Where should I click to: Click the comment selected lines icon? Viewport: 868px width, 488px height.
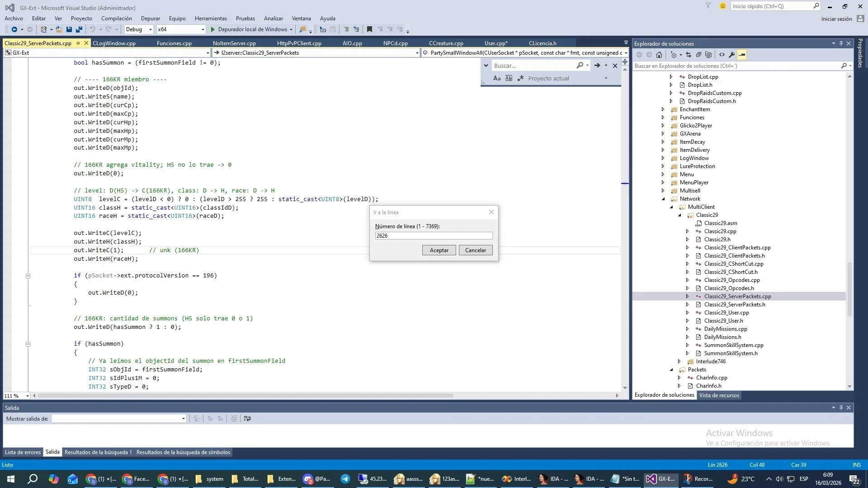tap(346, 29)
